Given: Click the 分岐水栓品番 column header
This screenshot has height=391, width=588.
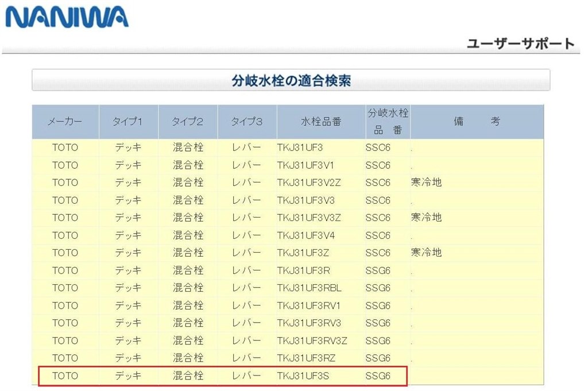Looking at the screenshot, I should pos(388,122).
